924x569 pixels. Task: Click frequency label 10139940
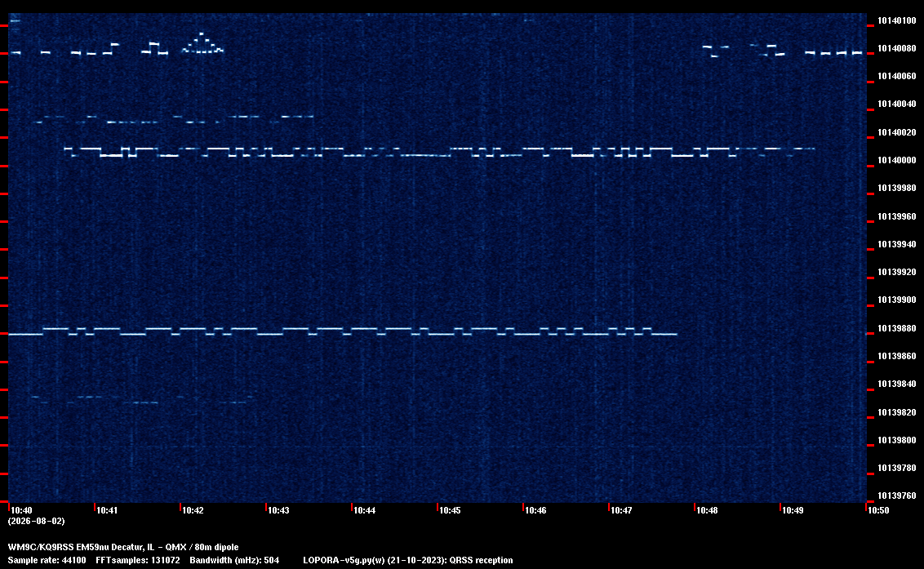(897, 244)
